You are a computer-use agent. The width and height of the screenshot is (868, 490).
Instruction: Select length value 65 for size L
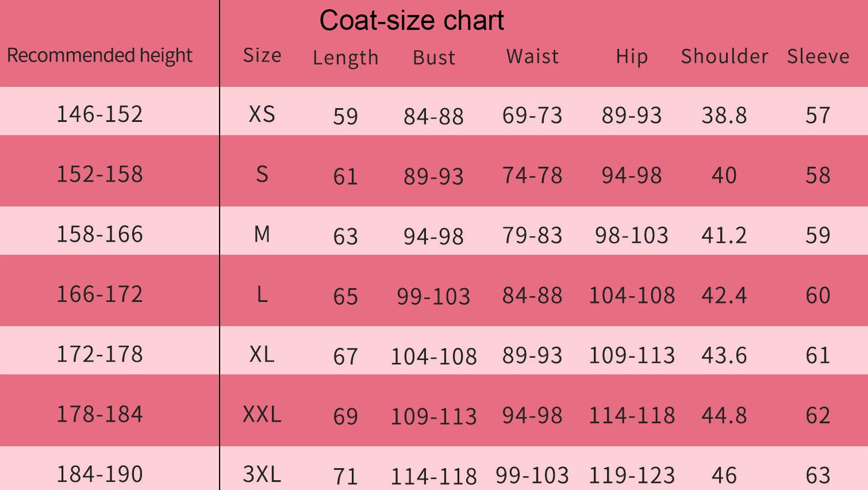345,297
